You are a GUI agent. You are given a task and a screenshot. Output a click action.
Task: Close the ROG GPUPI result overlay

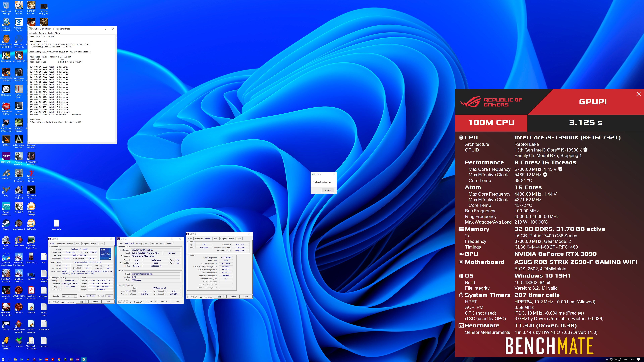coord(639,94)
